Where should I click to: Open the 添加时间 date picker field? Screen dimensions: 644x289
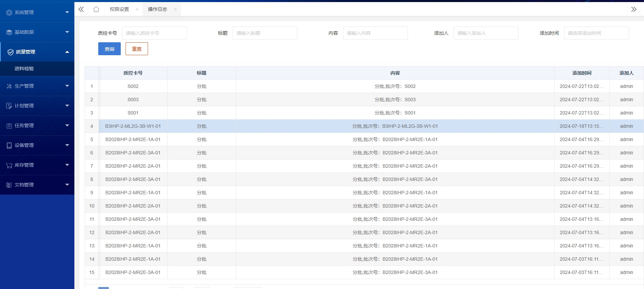[x=597, y=33]
